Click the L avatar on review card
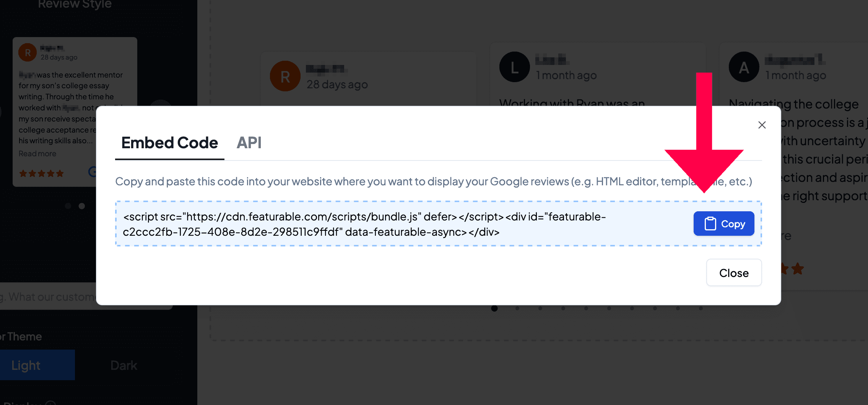 click(514, 67)
